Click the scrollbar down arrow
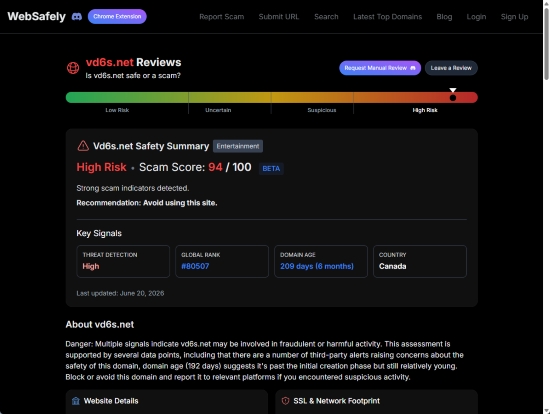 (546, 410)
